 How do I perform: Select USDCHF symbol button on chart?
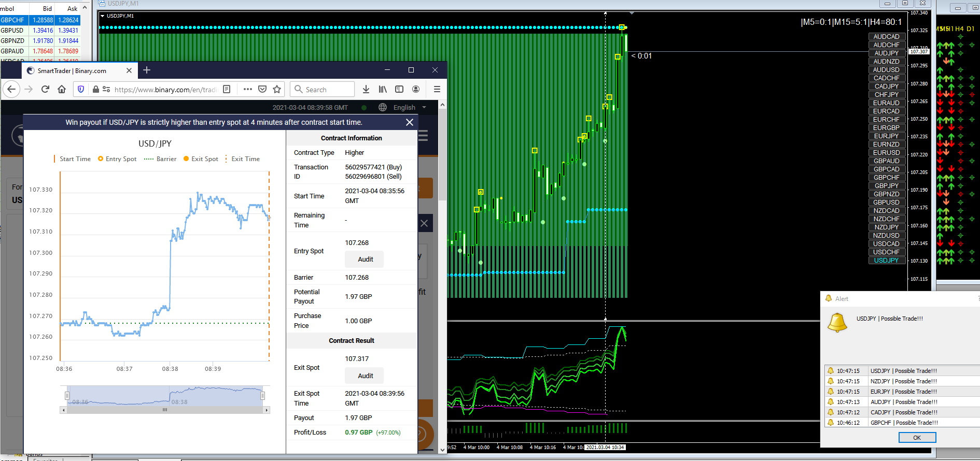click(x=887, y=252)
